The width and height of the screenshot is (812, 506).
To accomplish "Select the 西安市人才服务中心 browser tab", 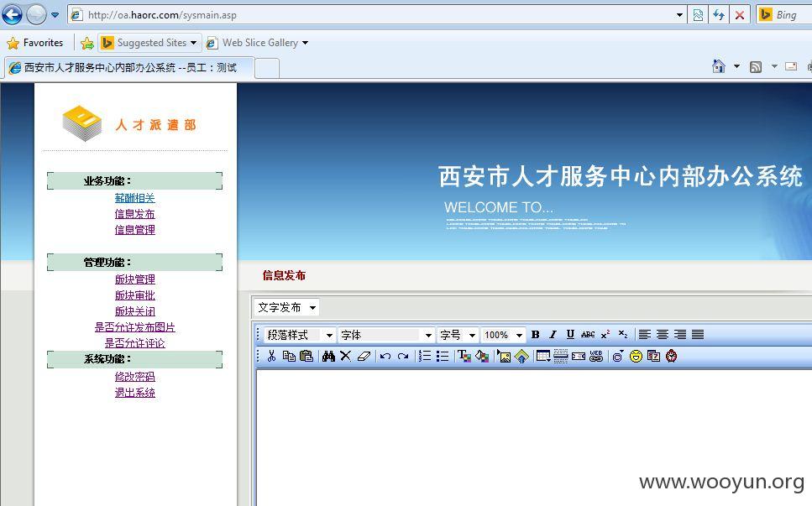I will click(129, 68).
